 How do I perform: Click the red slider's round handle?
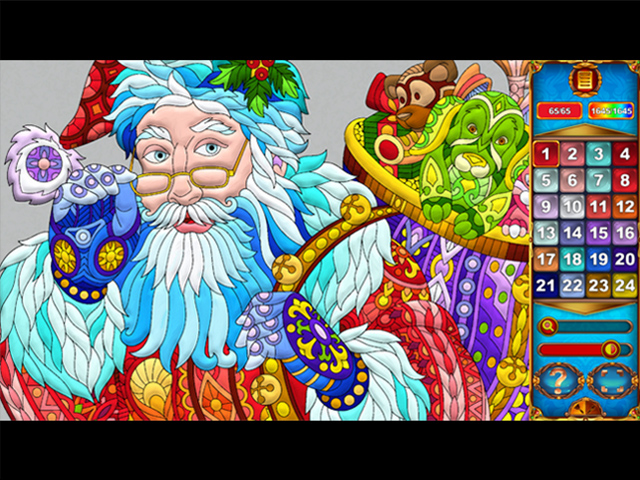pos(609,349)
